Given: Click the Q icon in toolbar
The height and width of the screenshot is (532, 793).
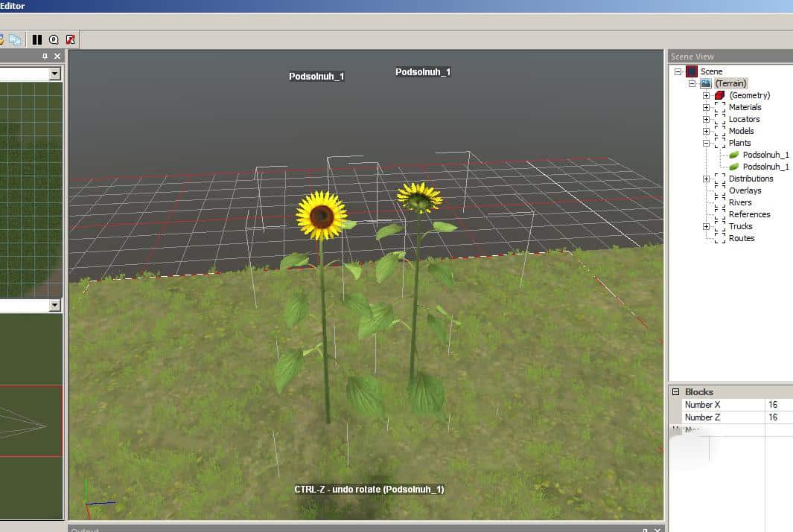Looking at the screenshot, I should point(54,39).
